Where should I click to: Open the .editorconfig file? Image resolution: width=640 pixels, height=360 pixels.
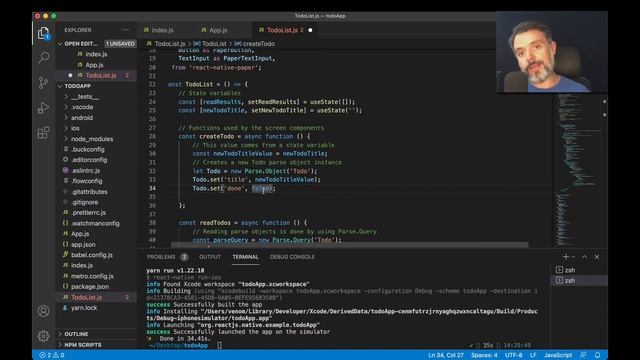tap(96, 160)
